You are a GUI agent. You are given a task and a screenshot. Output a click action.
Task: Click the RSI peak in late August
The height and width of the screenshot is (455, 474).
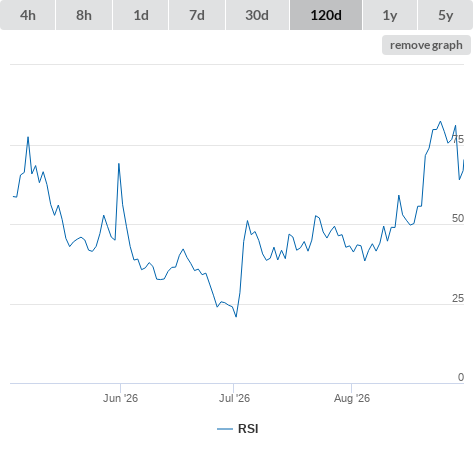(440, 122)
